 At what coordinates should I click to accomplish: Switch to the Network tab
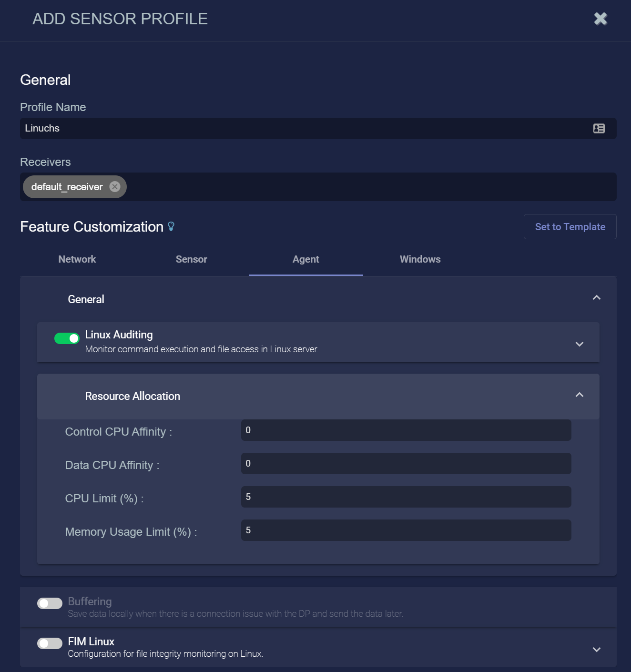(x=77, y=259)
